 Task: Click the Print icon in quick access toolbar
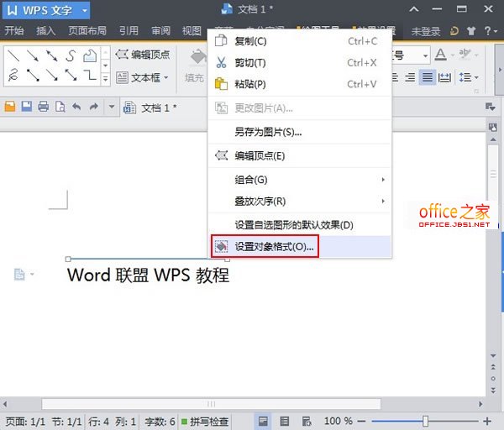click(43, 107)
